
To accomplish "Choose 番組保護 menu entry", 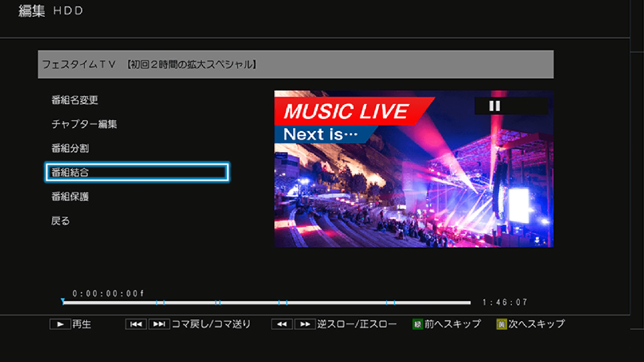I will coord(70,196).
